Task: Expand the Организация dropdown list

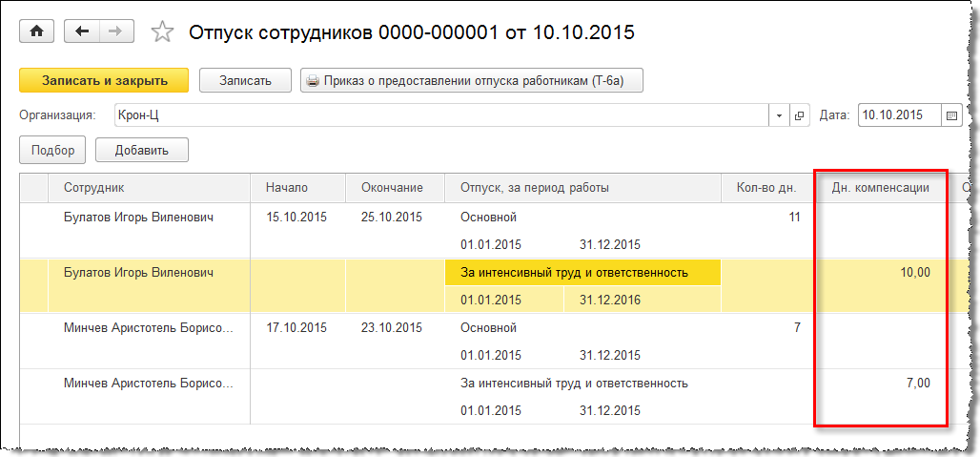Action: [x=780, y=115]
